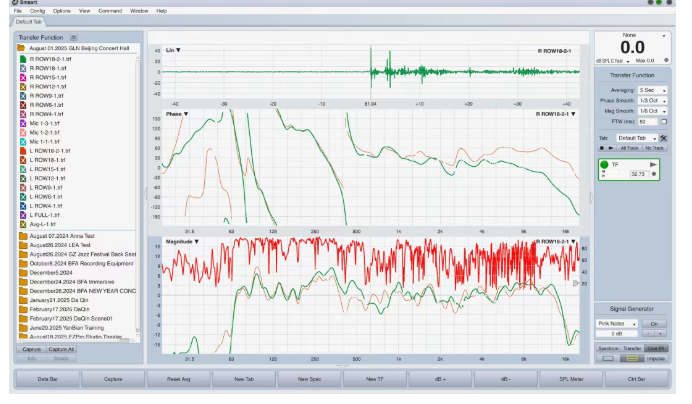Open the August 07.2024 Anna Test folder
The width and height of the screenshot is (692, 404).
tap(22, 235)
